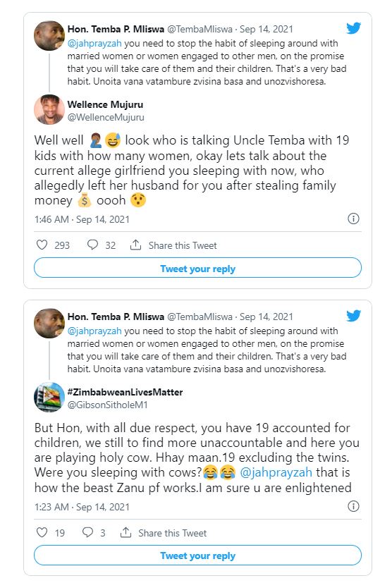Click the Twitter bird icon in first tweet
Screen dimensions: 392x583
[353, 28]
